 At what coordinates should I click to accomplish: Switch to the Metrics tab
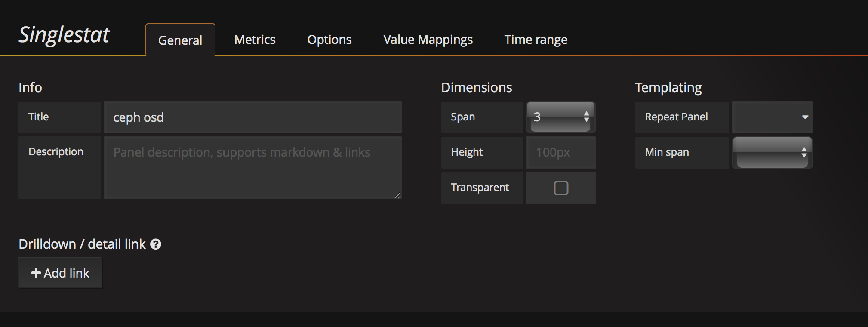(x=255, y=40)
